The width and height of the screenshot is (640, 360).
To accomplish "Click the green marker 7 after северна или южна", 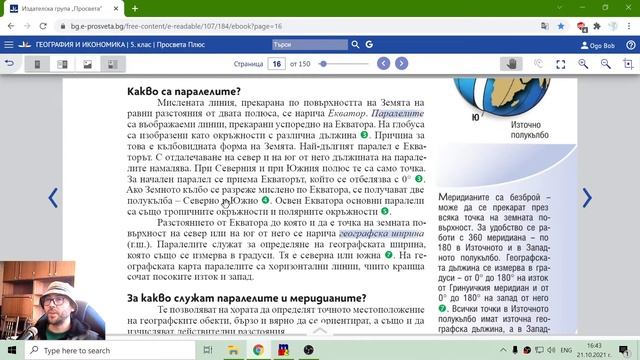I will tap(389, 255).
